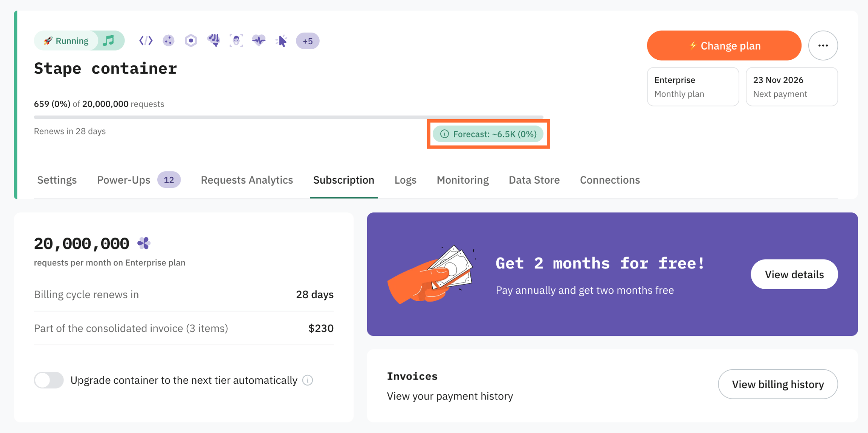
Task: Click the green music note icon
Action: tap(109, 41)
